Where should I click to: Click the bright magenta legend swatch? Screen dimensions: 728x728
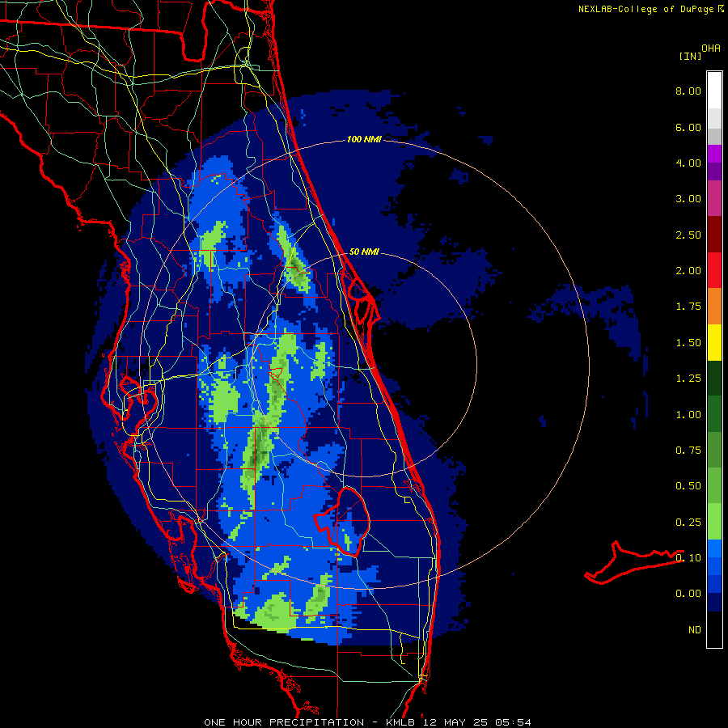pyautogui.click(x=714, y=154)
